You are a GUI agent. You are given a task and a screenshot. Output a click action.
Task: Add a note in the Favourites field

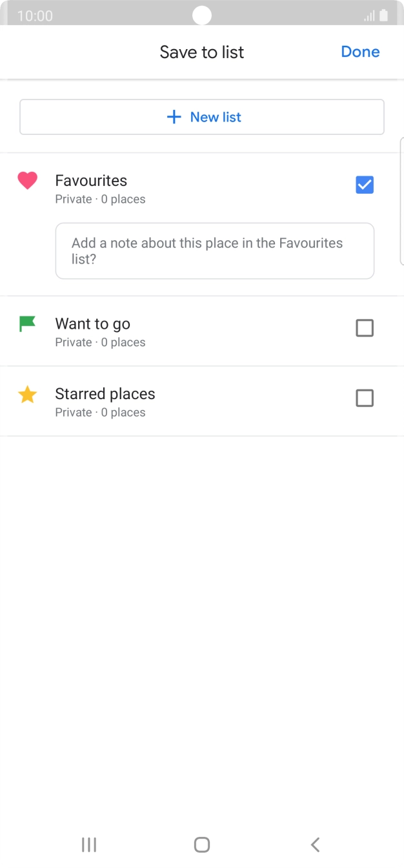[x=214, y=251]
